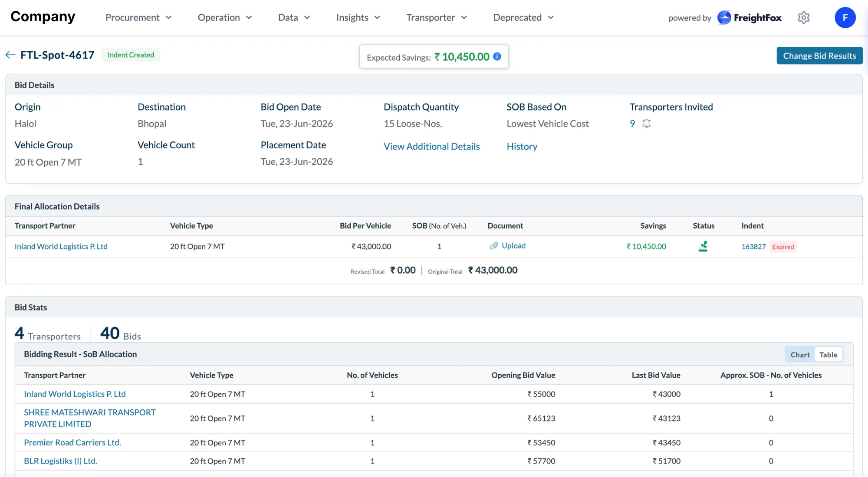The height and width of the screenshot is (477, 868).
Task: Switch to Table view
Action: coord(828,355)
